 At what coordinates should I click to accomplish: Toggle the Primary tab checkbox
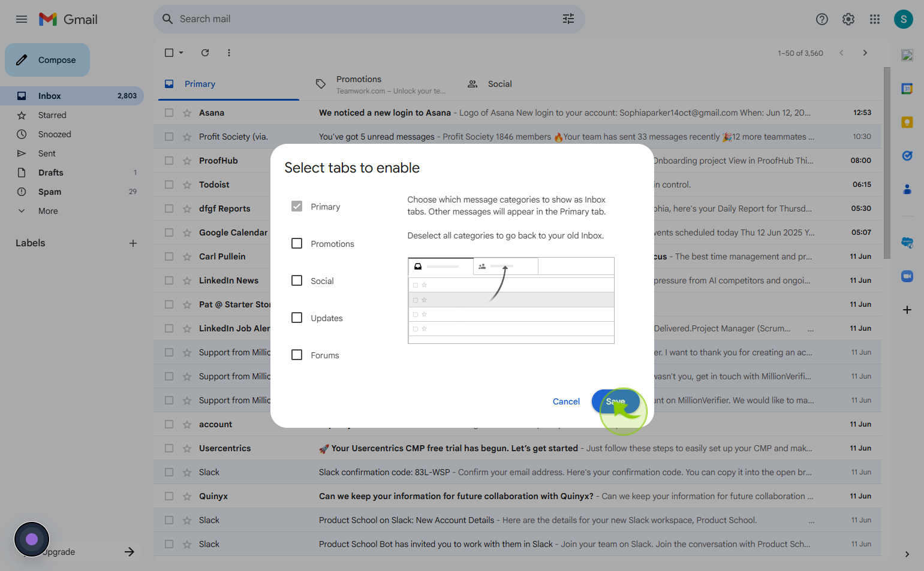(x=297, y=206)
